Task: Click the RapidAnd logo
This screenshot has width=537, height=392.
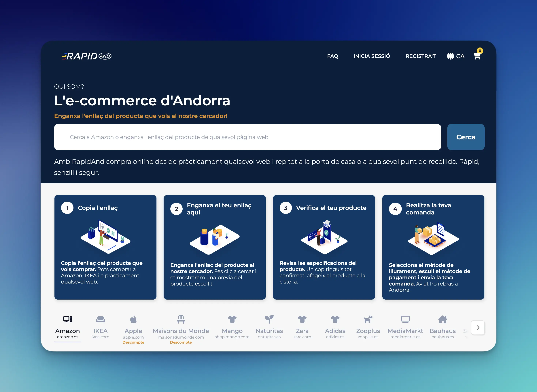Action: pyautogui.click(x=86, y=56)
